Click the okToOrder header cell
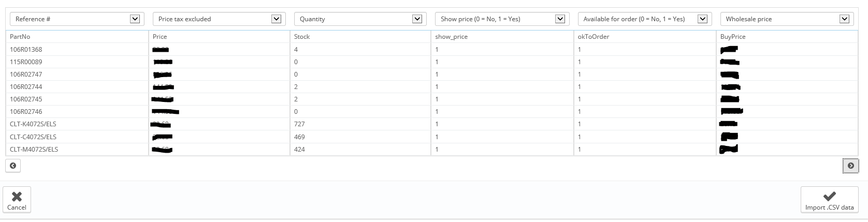Viewport: 868px width, 222px height. (594, 37)
